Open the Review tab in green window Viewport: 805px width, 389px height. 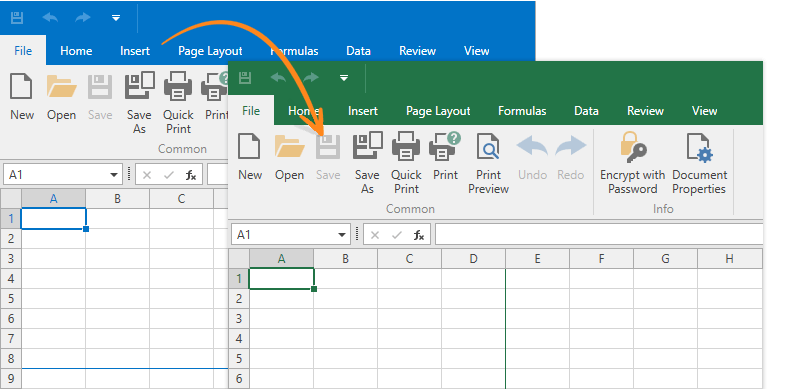[x=645, y=111]
